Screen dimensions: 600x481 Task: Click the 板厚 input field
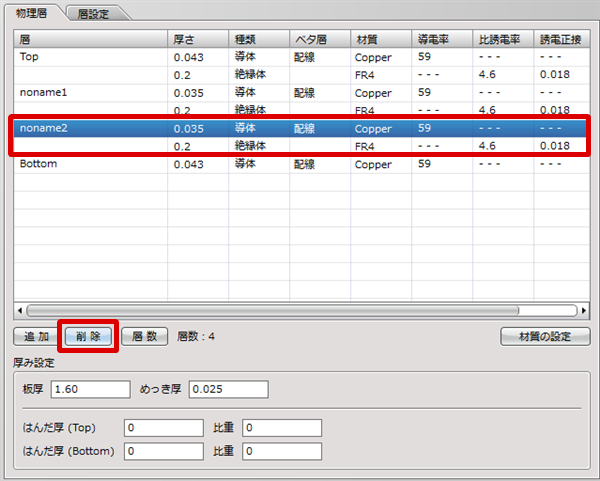pos(90,389)
